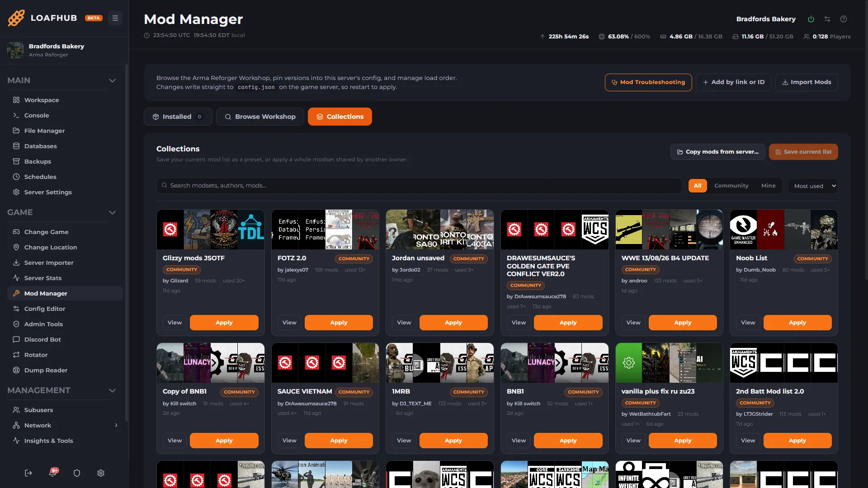The width and height of the screenshot is (868, 488).
Task: Open the Backups page
Action: [x=65, y=161]
